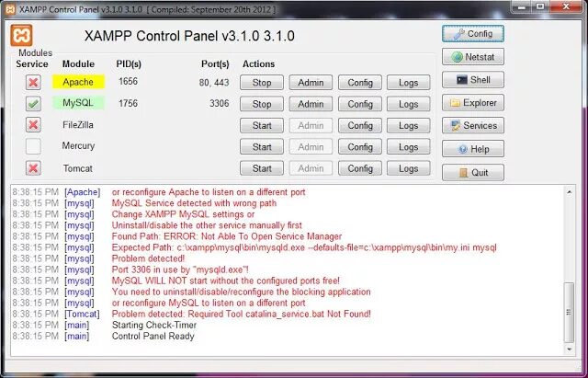The width and height of the screenshot is (588, 378).
Task: Click the Mercury module name
Action: pos(78,145)
